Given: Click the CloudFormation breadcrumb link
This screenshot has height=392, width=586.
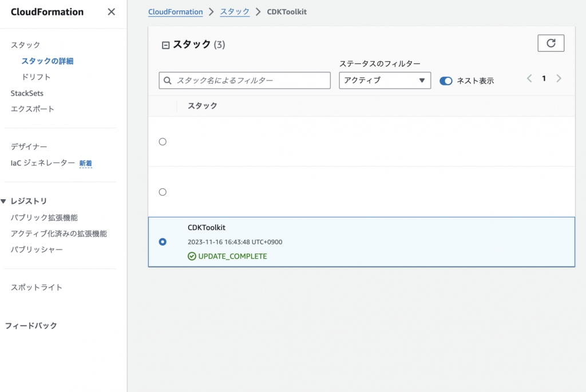Looking at the screenshot, I should pos(175,12).
